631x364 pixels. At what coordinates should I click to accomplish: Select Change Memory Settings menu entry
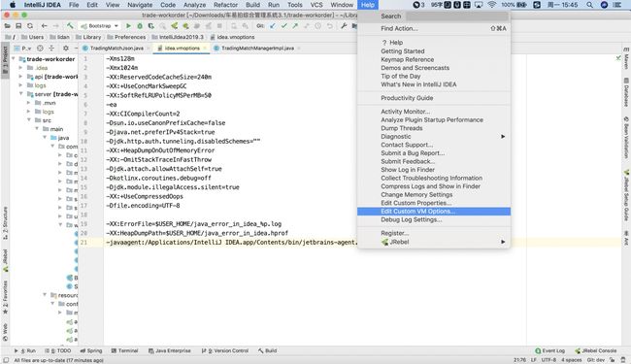[x=434, y=195]
